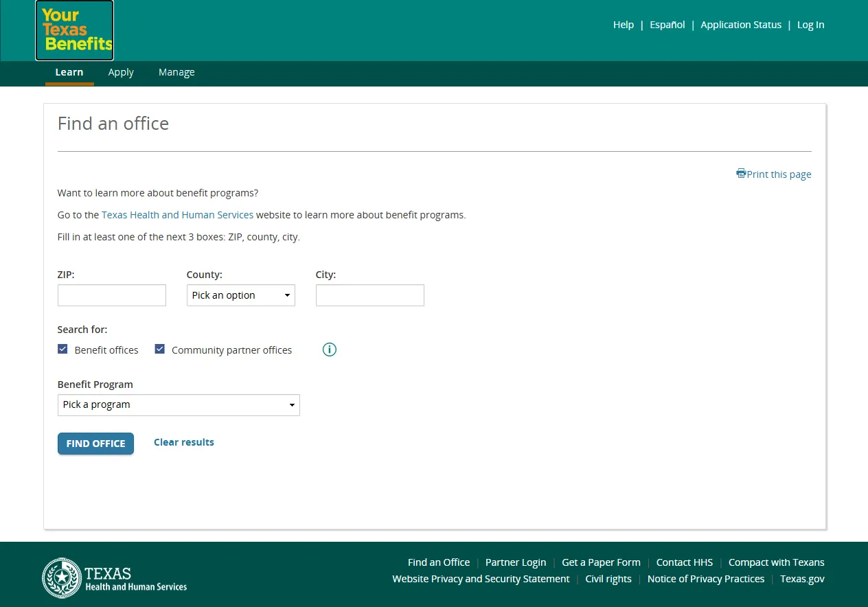Viewport: 868px width, 607px height.
Task: Open Website Privacy and Security Statement link
Action: pyautogui.click(x=481, y=579)
